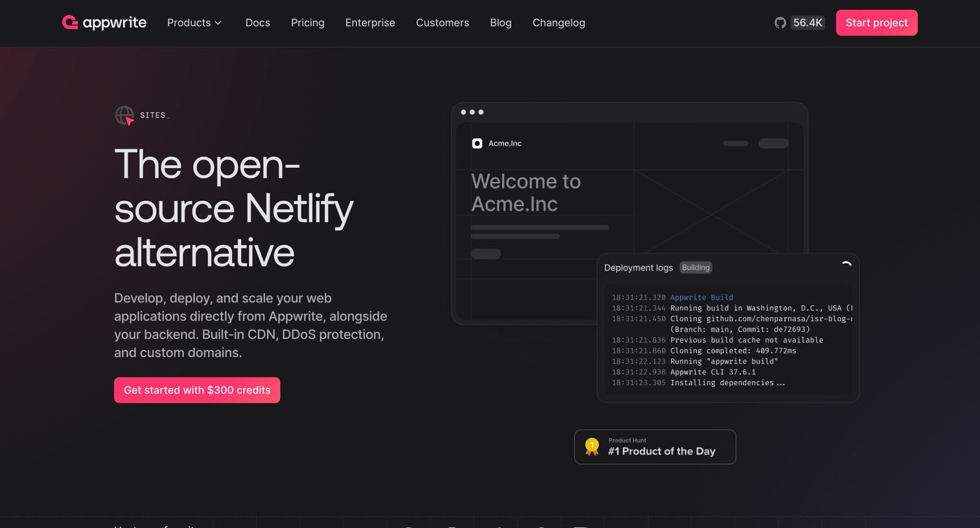Click the open-source Netlify alternative headline
Viewport: 980px width, 528px height.
(233, 208)
